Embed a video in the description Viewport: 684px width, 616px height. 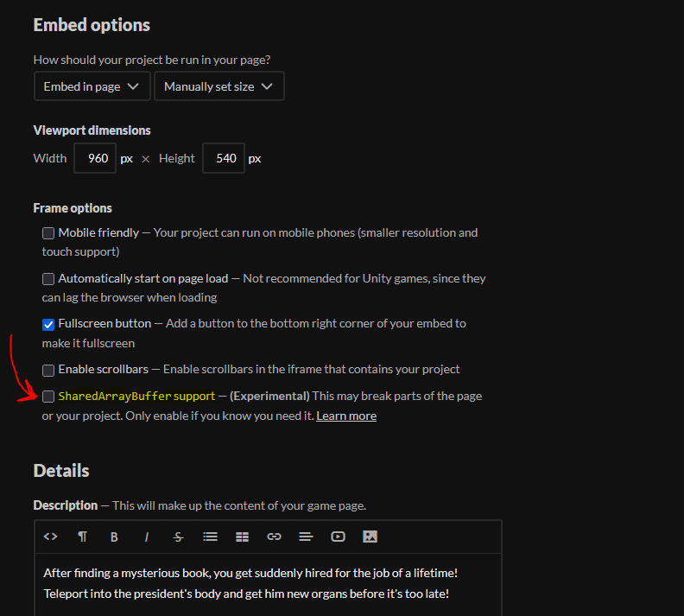(338, 537)
